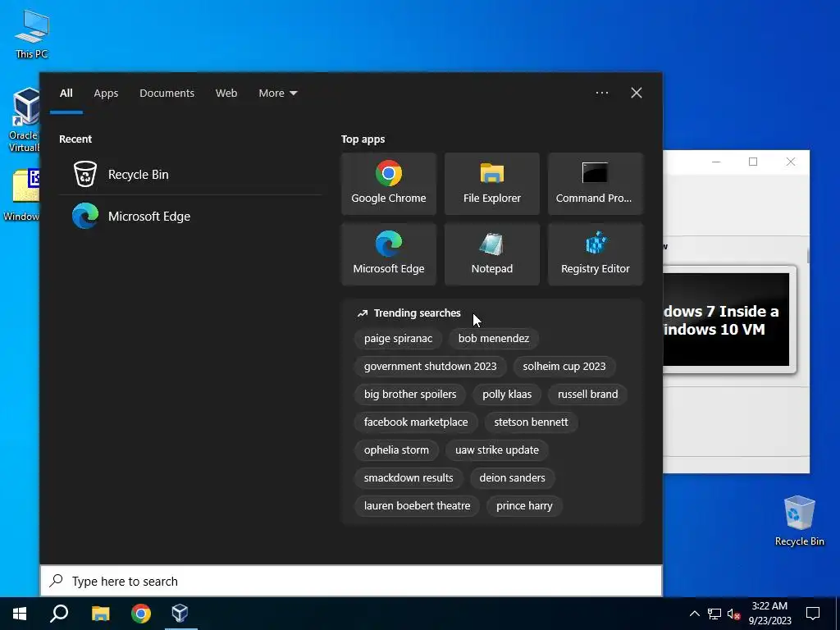Screen dimensions: 840x630
Task: Search trending 'prince harry'
Action: pos(524,505)
